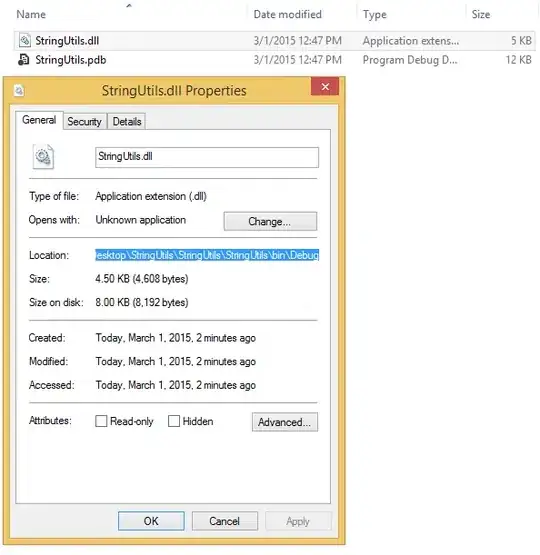Viewport: 540px width, 555px height.
Task: Click the Apply button
Action: pyautogui.click(x=298, y=521)
